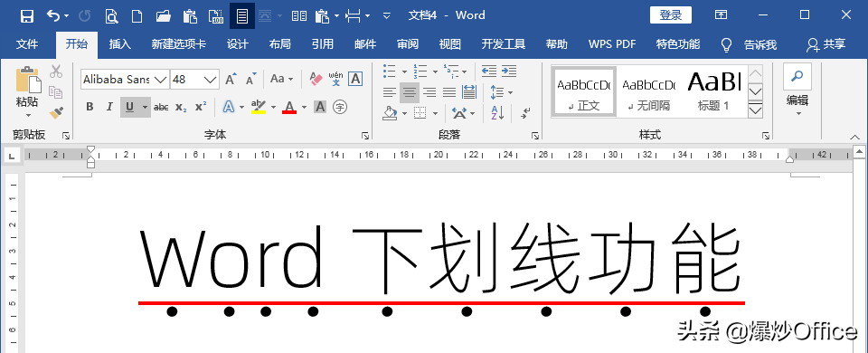Switch to the 插入 (Insert) tab

(119, 44)
